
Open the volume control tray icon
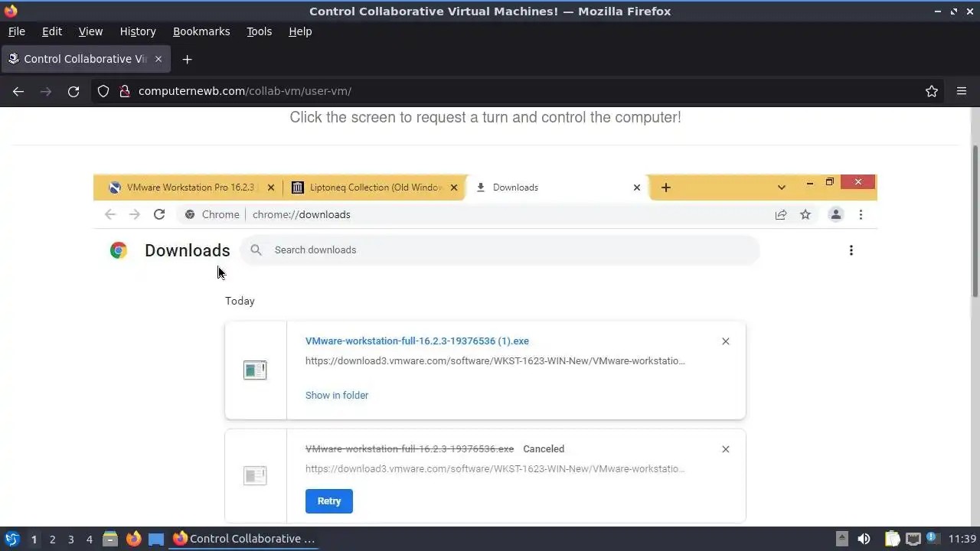[x=864, y=539]
